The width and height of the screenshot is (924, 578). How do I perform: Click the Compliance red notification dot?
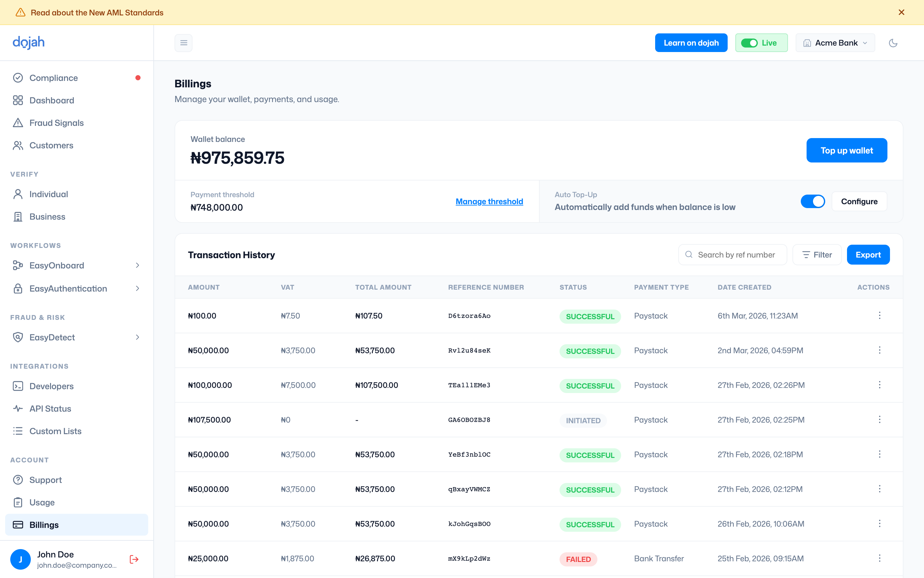pos(138,78)
